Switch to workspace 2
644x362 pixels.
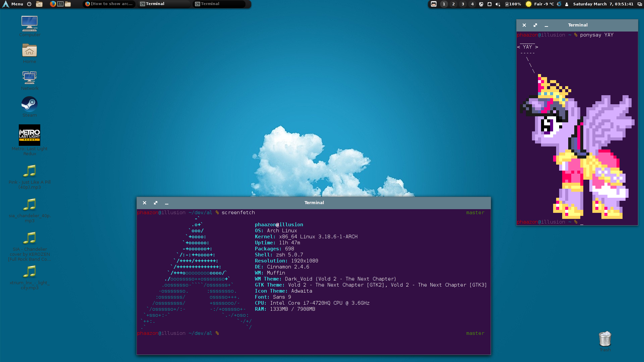click(453, 4)
